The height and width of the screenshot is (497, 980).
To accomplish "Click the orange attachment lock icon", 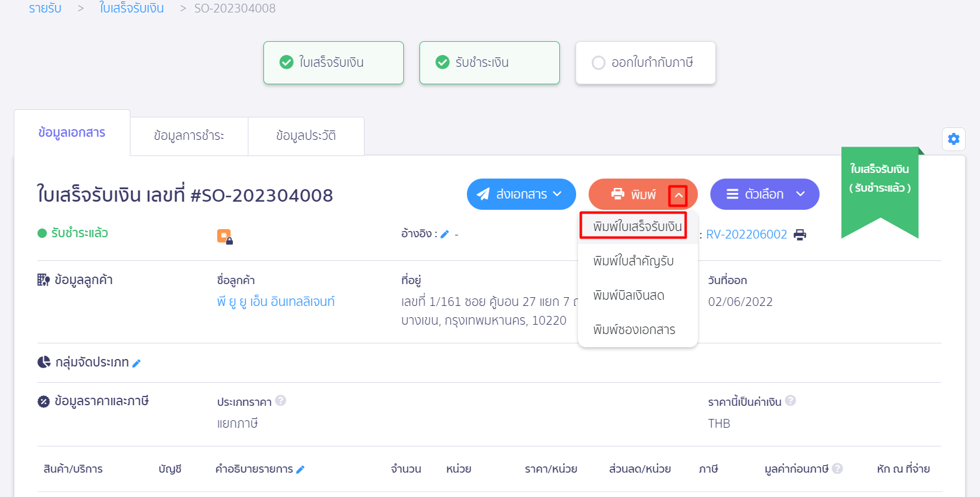I will tap(223, 235).
